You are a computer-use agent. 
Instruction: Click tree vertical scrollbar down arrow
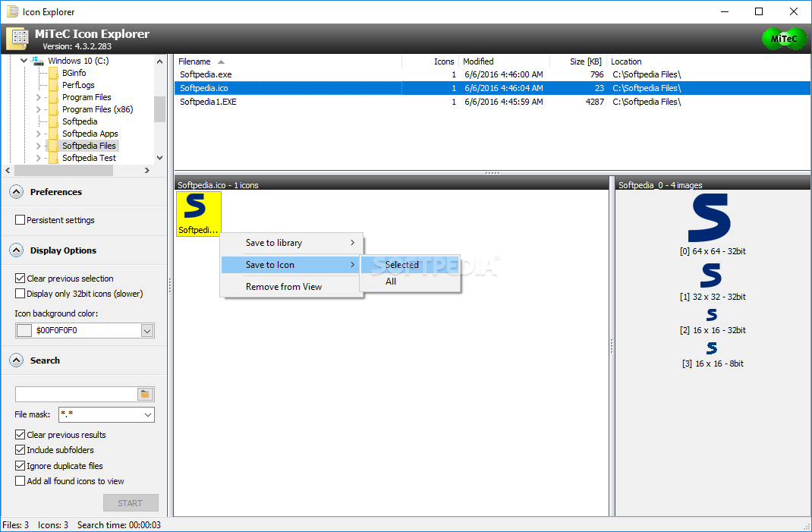pos(159,158)
